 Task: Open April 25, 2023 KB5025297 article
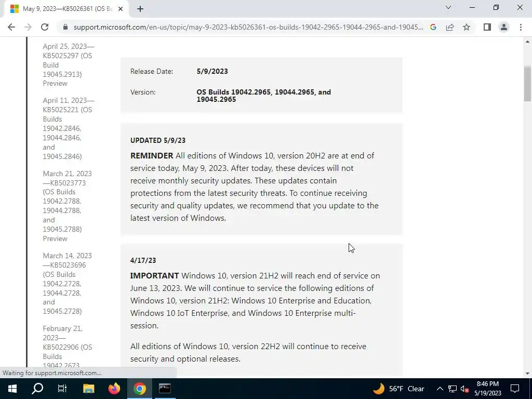point(69,65)
